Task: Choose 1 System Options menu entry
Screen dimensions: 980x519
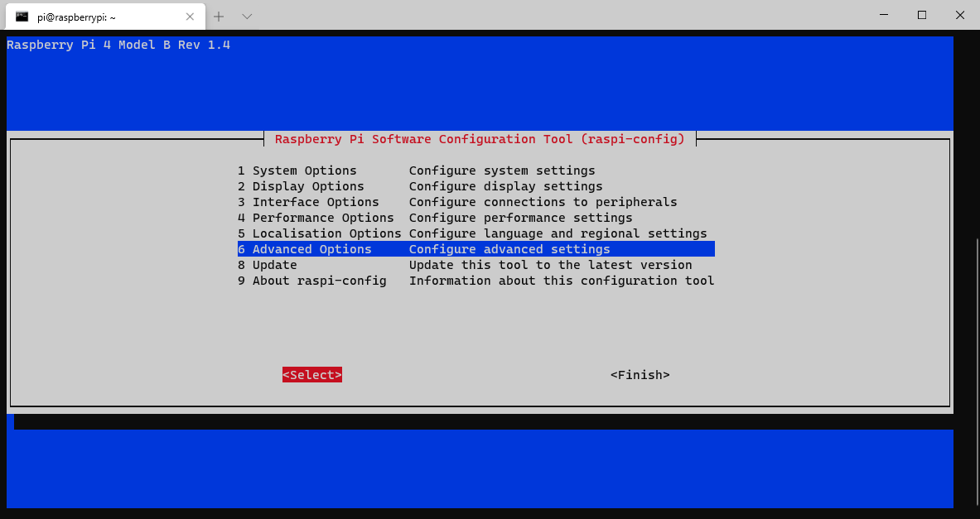Action: pyautogui.click(x=476, y=171)
